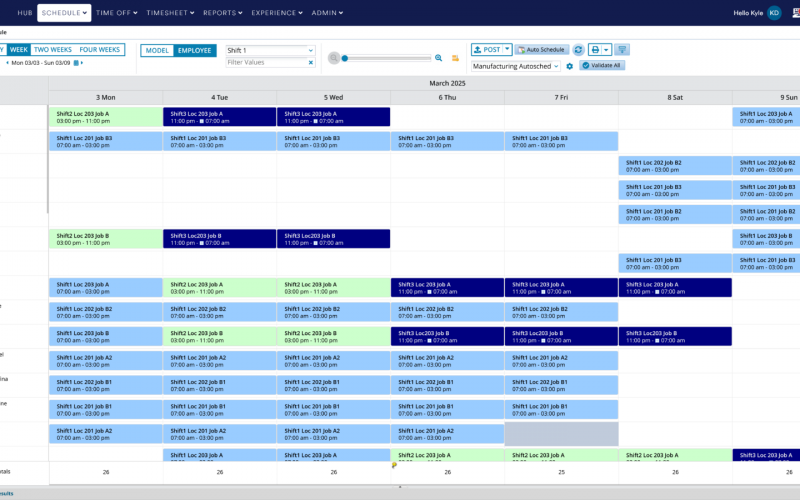Open the SCHEDULE menu
Image resolution: width=800 pixels, height=500 pixels.
coord(64,13)
